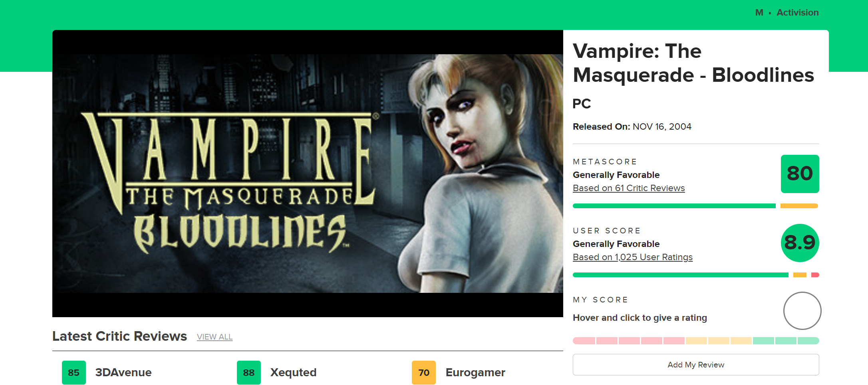
Task: Click the empty My Score circle
Action: coord(802,311)
